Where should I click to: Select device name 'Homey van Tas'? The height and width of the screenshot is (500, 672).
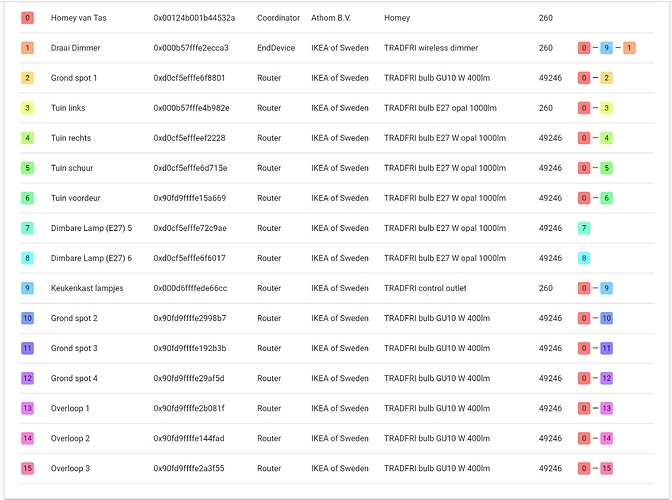pyautogui.click(x=78, y=18)
